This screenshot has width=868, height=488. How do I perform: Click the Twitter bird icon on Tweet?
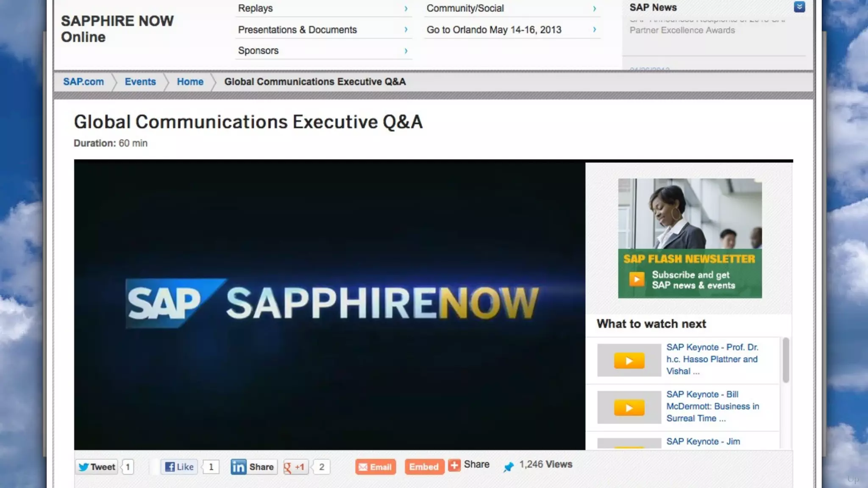tap(83, 467)
